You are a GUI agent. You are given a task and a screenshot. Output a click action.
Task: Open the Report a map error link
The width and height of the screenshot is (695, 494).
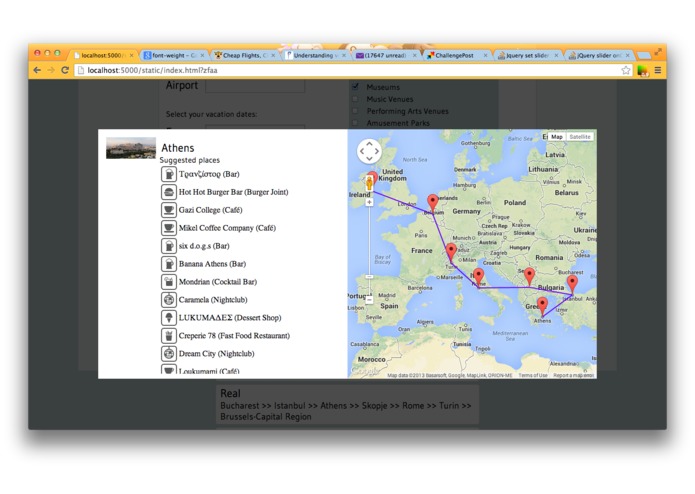tap(573, 375)
